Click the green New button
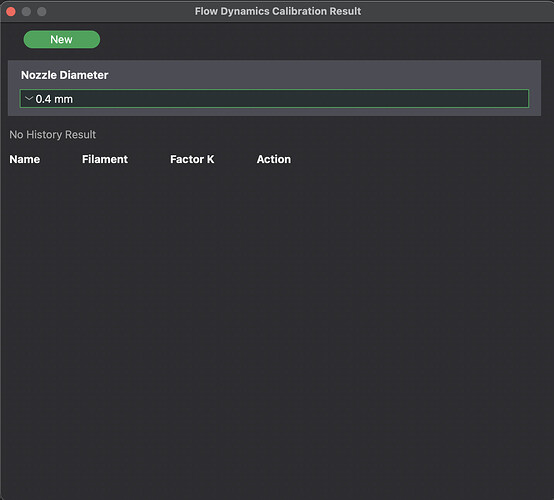554x500 pixels. [62, 39]
